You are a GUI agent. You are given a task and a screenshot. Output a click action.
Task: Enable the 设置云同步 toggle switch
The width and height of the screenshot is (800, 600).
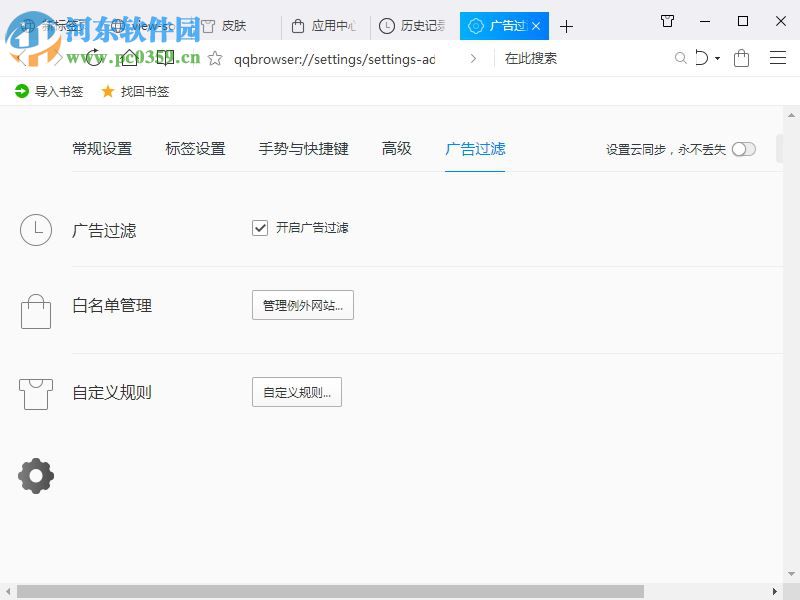coord(744,148)
